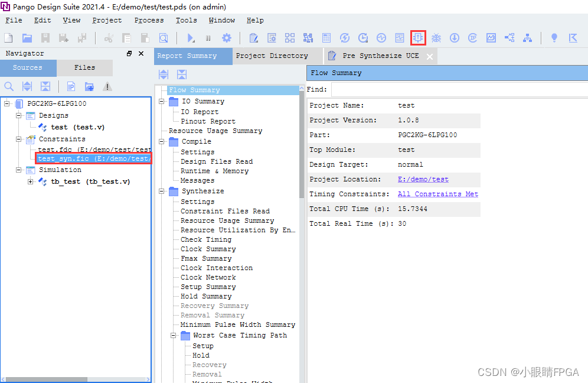The width and height of the screenshot is (588, 383).
Task: Click the circular clock arrow icon
Action: click(362, 38)
